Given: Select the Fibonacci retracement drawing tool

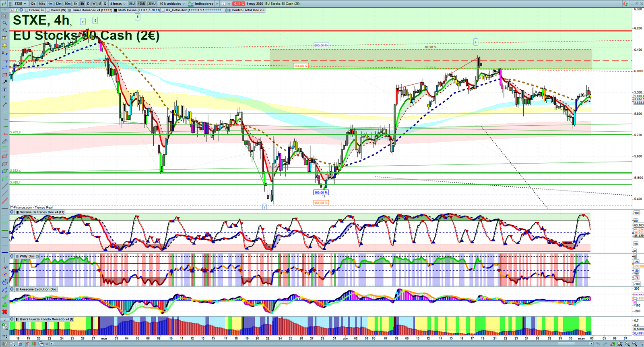Looking at the screenshot, I should (5, 61).
